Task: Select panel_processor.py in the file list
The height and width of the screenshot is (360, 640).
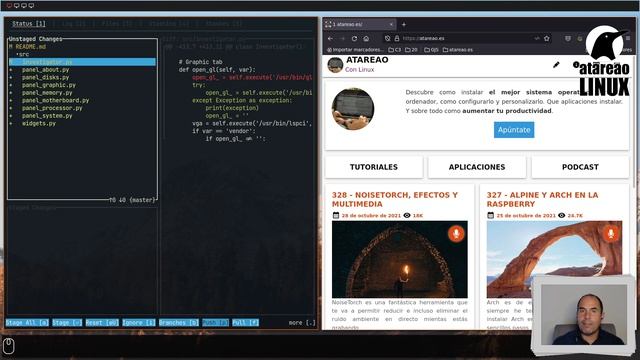Action: tap(52, 108)
